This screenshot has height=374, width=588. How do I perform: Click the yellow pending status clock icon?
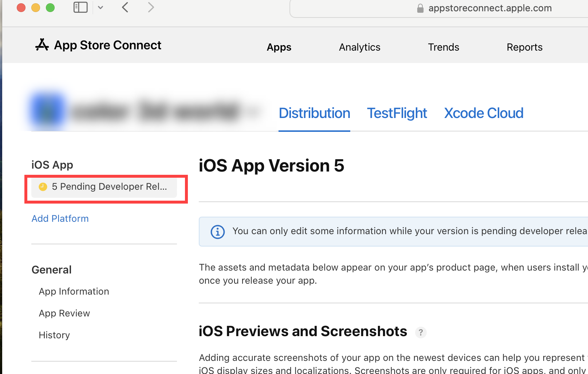(43, 187)
